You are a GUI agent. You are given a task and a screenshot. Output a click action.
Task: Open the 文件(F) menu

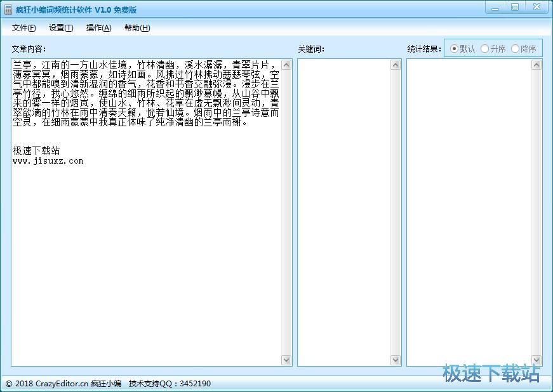pyautogui.click(x=23, y=28)
